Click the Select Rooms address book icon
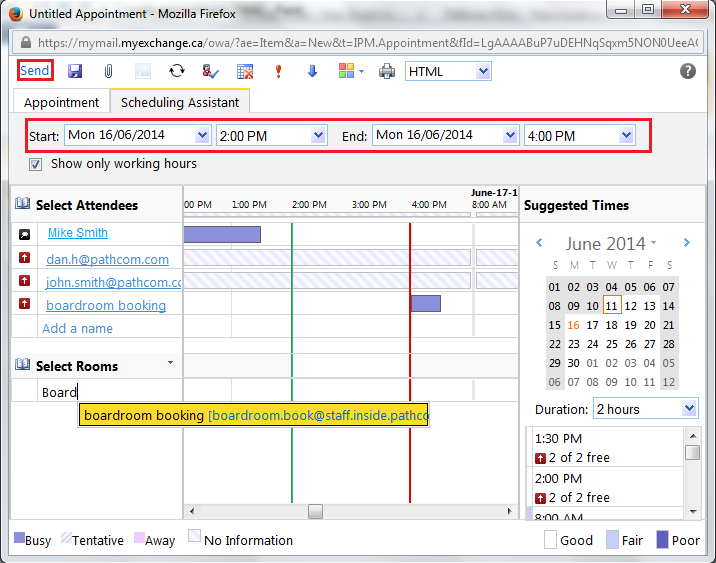This screenshot has height=563, width=716. coord(22,365)
